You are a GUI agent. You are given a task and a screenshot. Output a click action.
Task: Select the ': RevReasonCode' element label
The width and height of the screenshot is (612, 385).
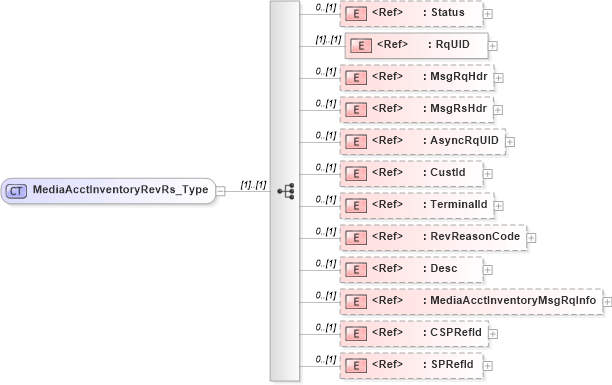[471, 237]
